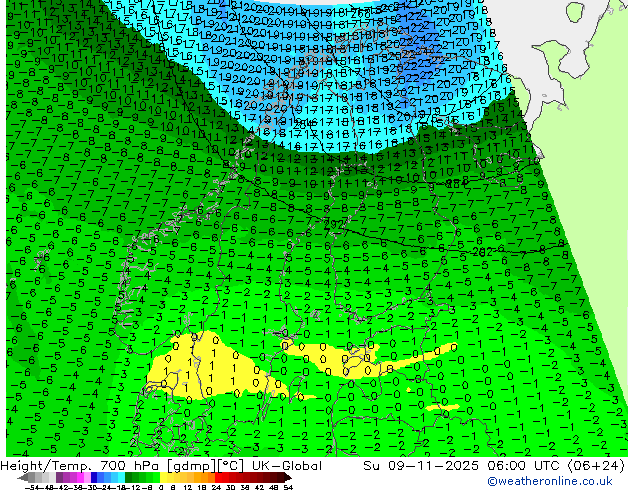Click the bright red 24-degree legend swatch
Viewport: 634px width, 490px height.
(x=218, y=477)
